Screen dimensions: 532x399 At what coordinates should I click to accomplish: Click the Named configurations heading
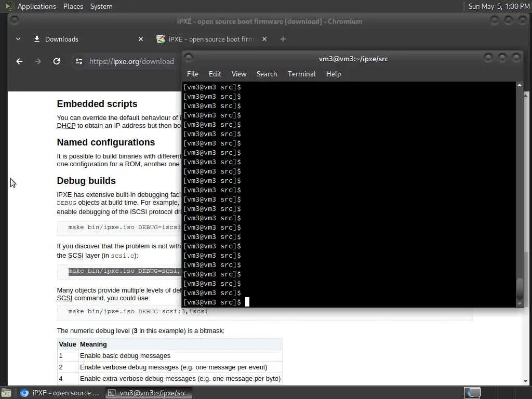pyautogui.click(x=106, y=142)
